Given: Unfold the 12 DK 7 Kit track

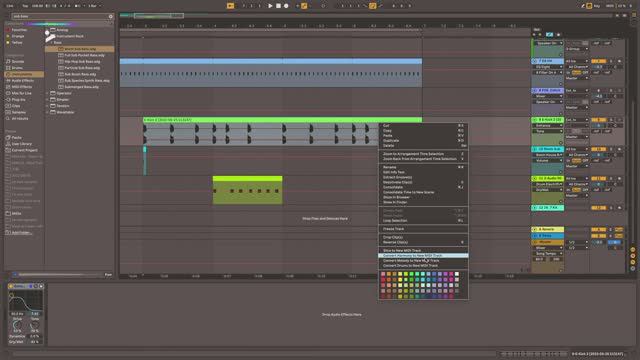Looking at the screenshot, I should (535, 208).
